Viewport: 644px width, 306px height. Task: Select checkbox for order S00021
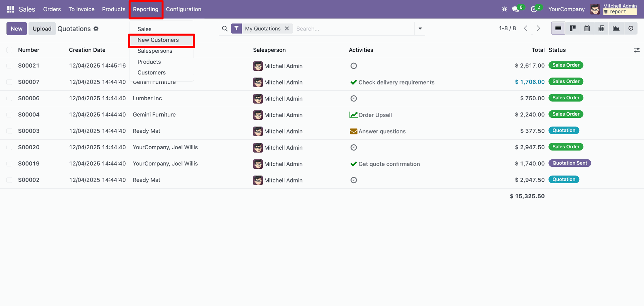tap(9, 66)
